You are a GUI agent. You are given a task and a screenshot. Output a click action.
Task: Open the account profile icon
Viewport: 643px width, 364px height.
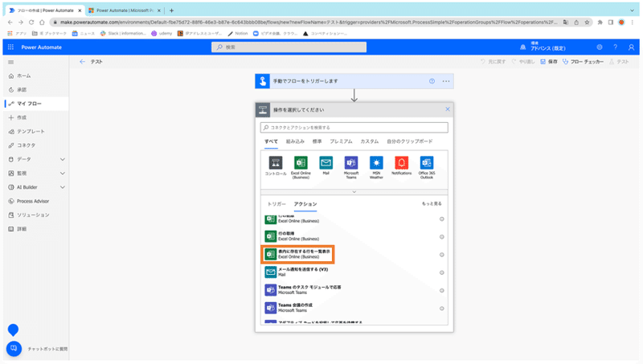pos(631,47)
